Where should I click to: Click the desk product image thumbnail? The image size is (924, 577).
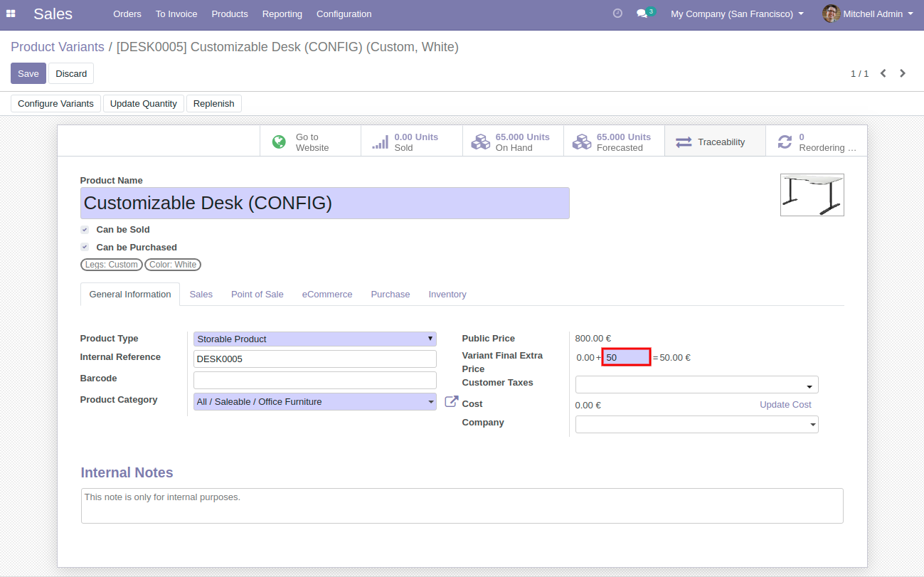coord(812,195)
